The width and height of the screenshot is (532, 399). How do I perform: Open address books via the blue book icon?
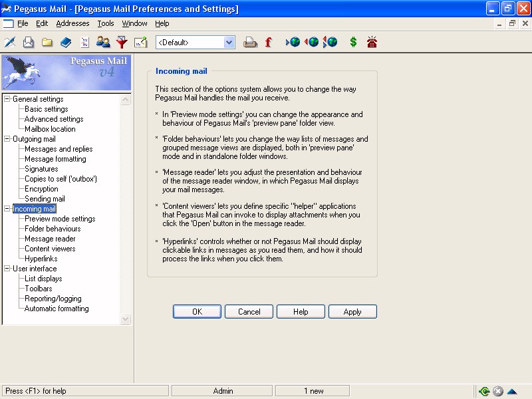pos(66,43)
